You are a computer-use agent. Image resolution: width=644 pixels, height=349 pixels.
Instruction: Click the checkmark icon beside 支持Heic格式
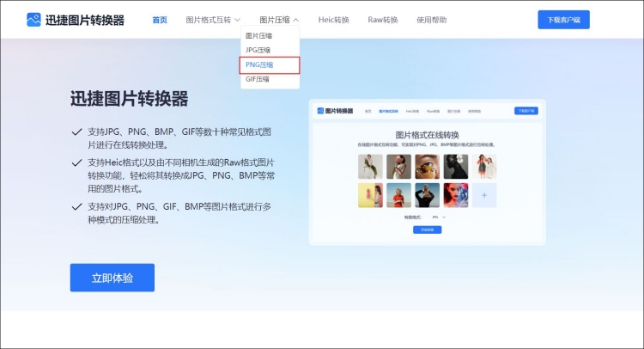[76, 162]
